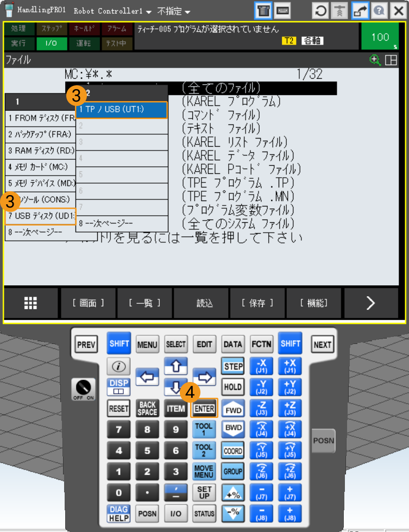Click the DISP key on keypad
The width and height of the screenshot is (409, 532).
(x=118, y=387)
